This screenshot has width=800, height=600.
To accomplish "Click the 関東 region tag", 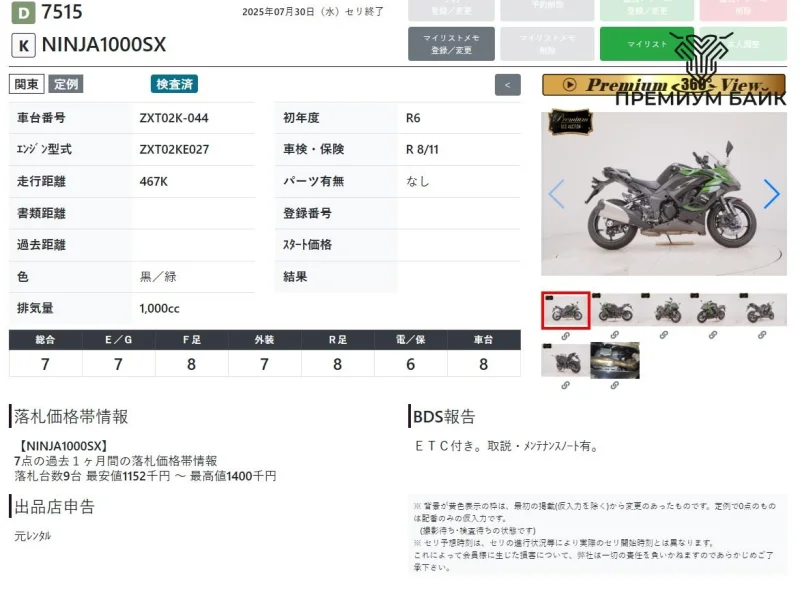I will click(x=27, y=84).
